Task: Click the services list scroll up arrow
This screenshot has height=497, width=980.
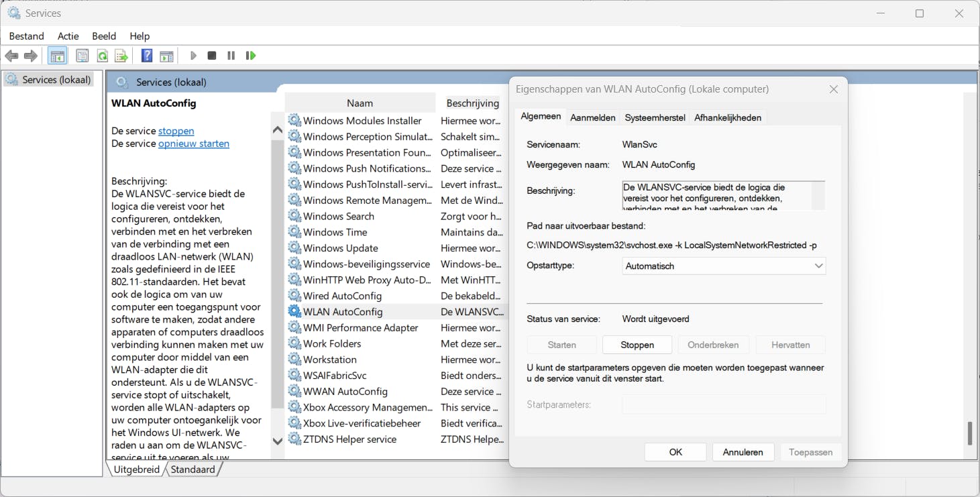Action: [278, 130]
